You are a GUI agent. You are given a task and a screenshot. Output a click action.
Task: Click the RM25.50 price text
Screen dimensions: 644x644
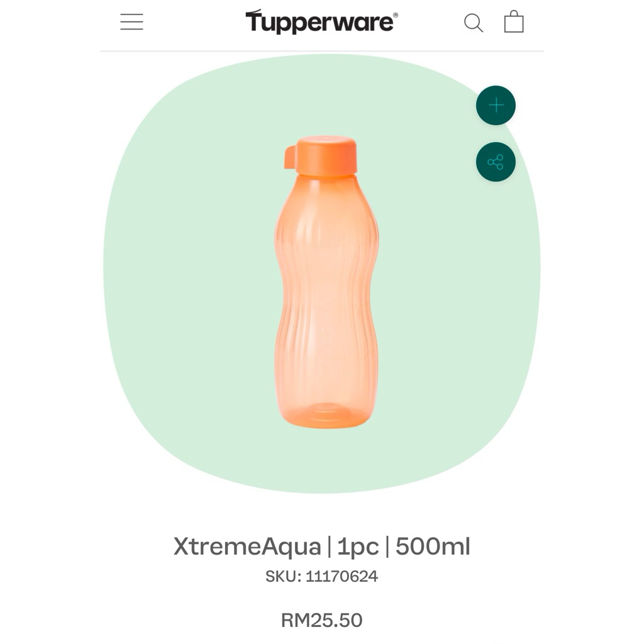(x=321, y=620)
